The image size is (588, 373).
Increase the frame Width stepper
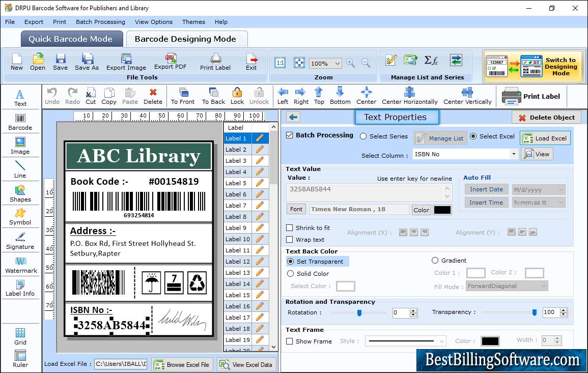(x=557, y=338)
